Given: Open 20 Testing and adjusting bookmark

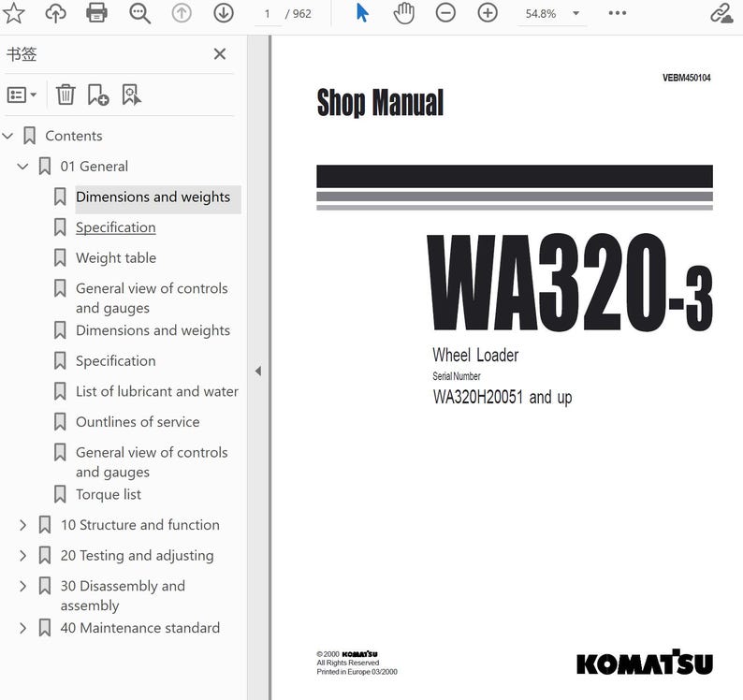Looking at the screenshot, I should coord(137,556).
